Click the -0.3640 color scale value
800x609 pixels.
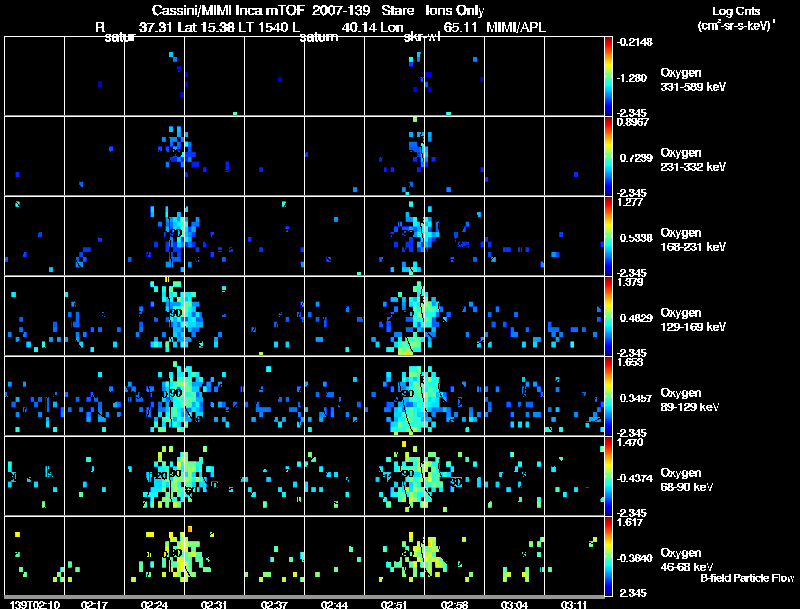point(635,559)
